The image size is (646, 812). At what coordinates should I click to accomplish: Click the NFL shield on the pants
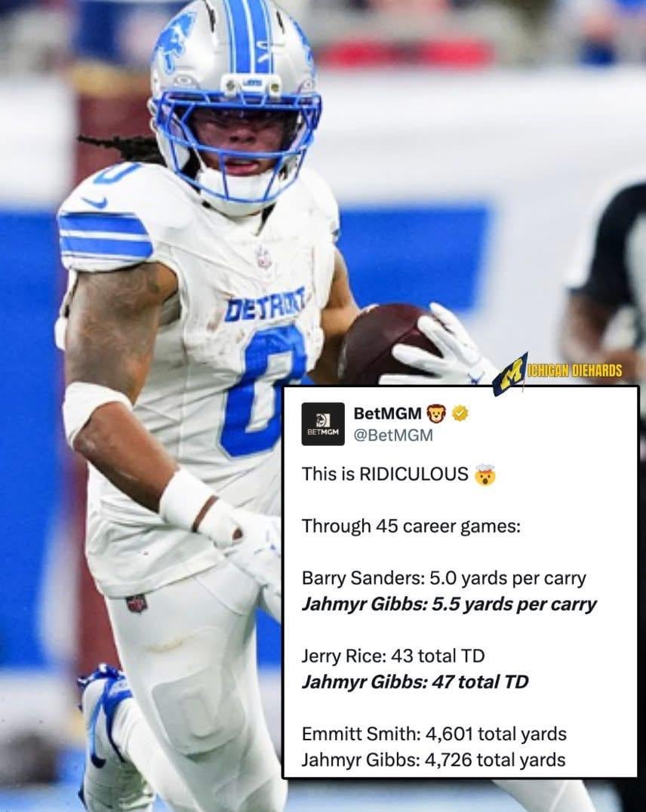(137, 604)
